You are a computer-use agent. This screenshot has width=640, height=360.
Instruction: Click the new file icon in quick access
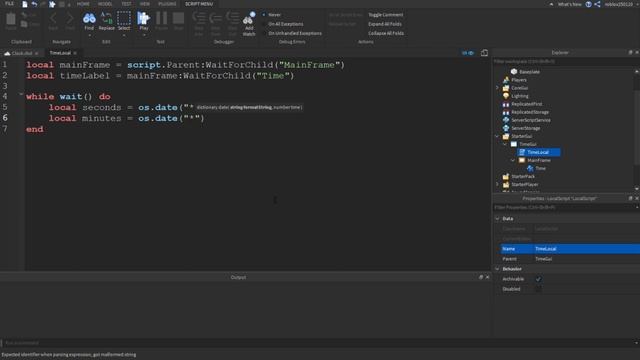pos(25,4)
